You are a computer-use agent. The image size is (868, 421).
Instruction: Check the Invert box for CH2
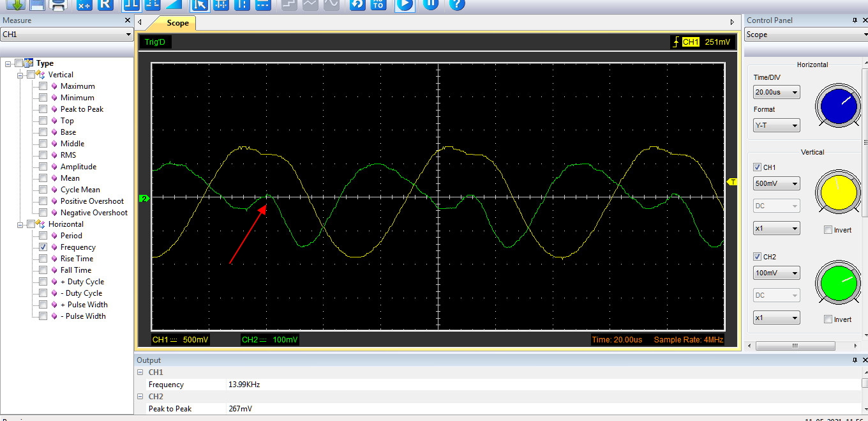coord(828,319)
